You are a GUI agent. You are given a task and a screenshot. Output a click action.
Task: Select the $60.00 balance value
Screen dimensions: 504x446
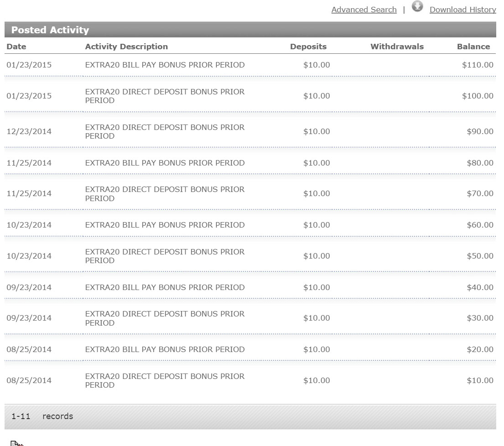tap(480, 225)
